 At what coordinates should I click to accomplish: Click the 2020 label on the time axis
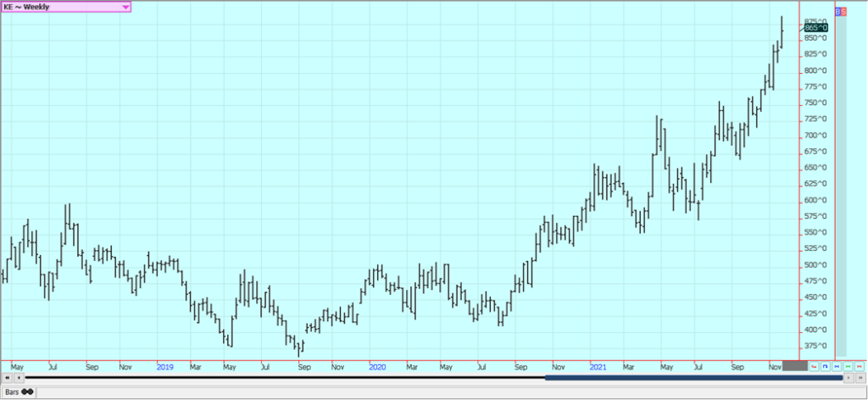tap(377, 367)
